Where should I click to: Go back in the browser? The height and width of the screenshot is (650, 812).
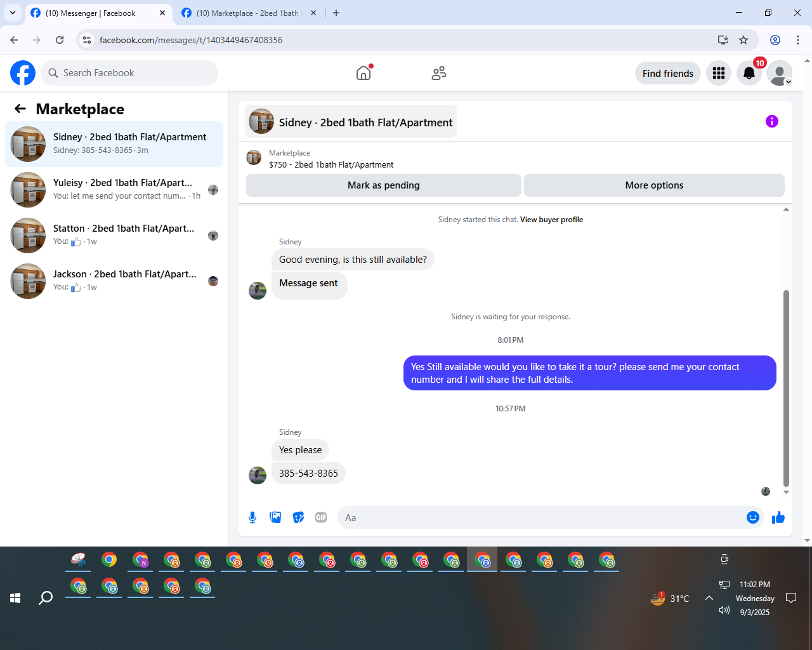14,40
